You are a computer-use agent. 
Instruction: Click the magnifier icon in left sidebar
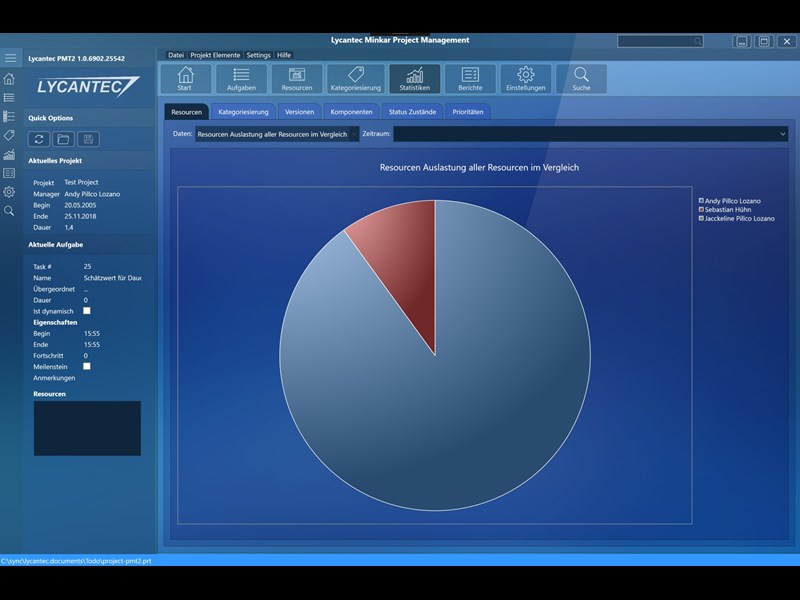coord(9,211)
